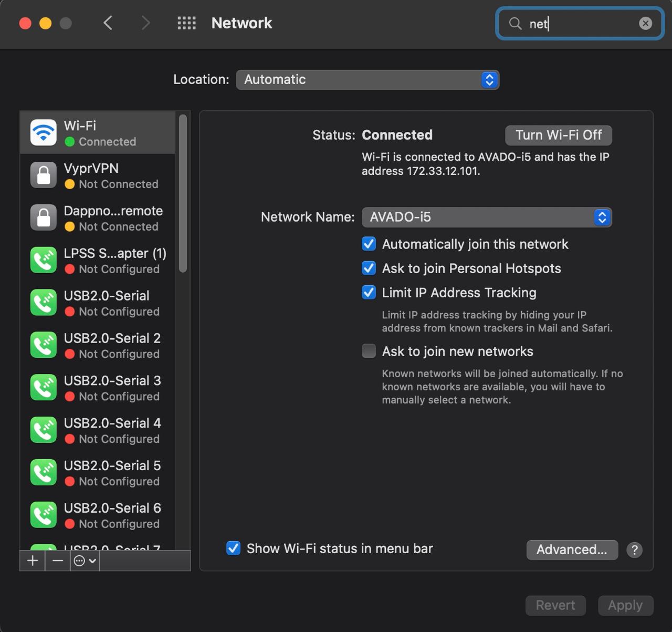The width and height of the screenshot is (672, 632).
Task: Remove selected service with minus button
Action: coord(58,561)
